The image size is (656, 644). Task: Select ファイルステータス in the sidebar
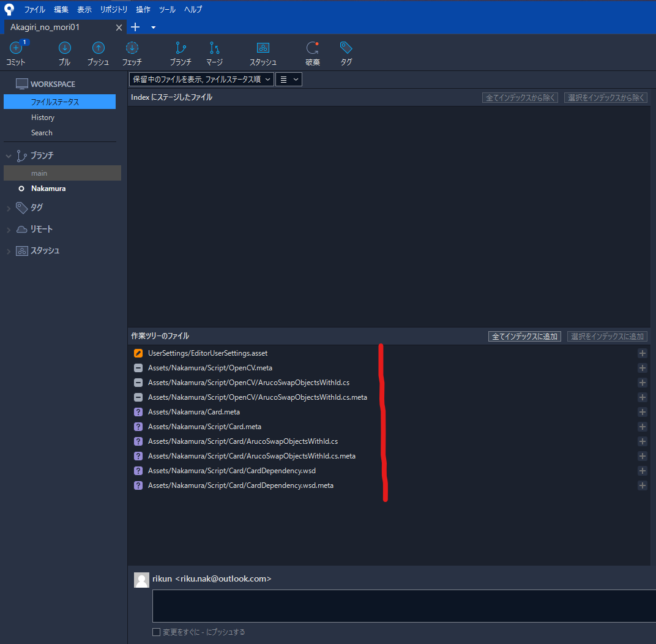(x=59, y=102)
